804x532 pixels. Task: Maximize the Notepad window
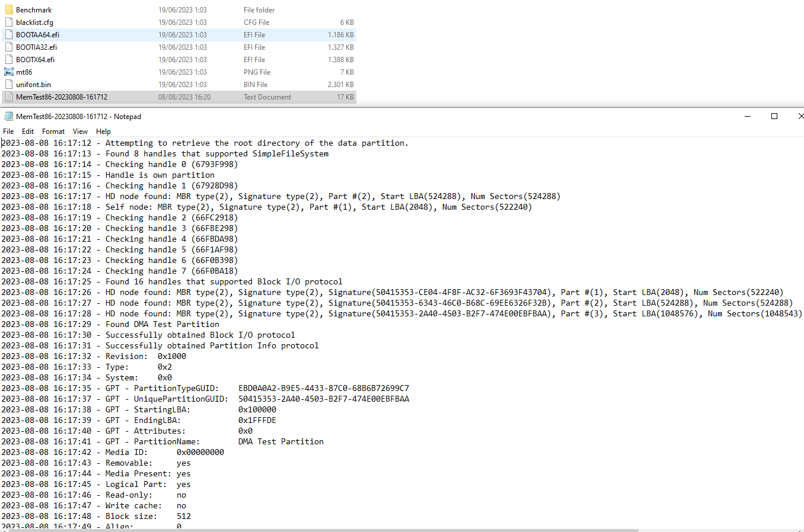click(x=774, y=116)
